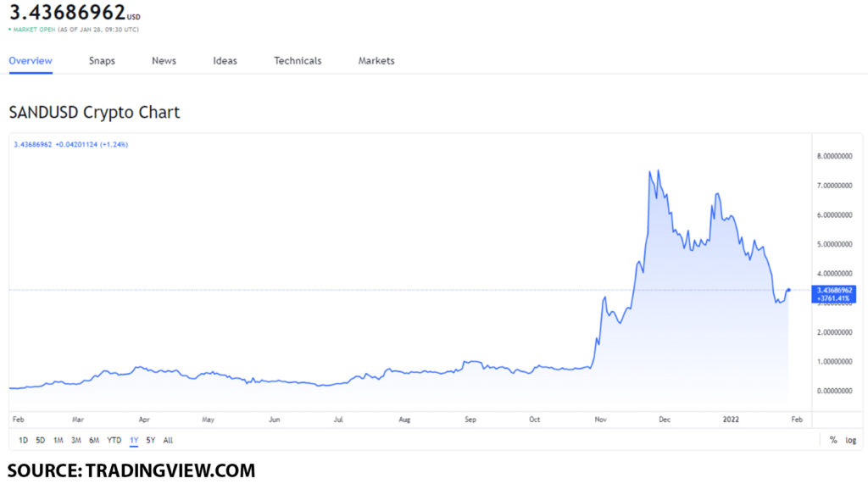The width and height of the screenshot is (868, 484).
Task: Switch chart to 5Y range
Action: point(151,440)
